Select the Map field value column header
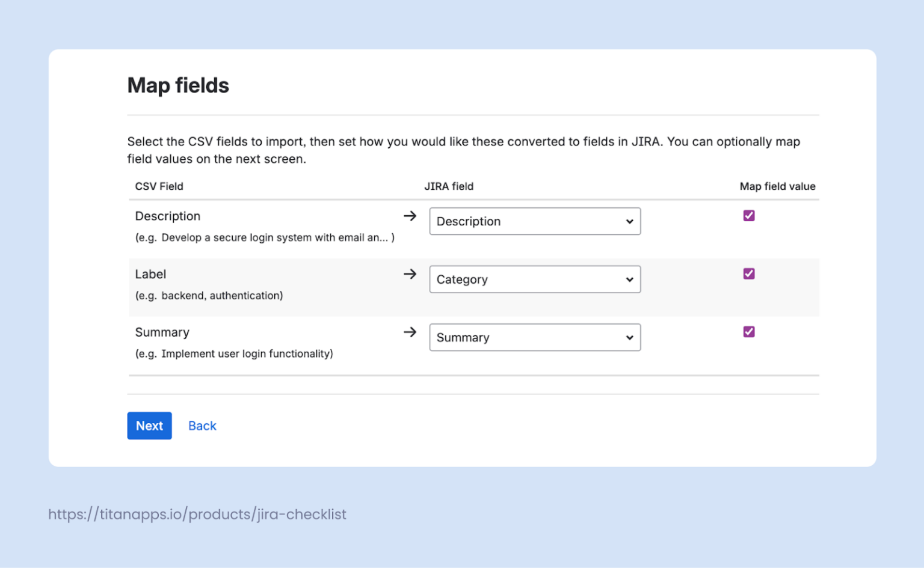This screenshot has height=568, width=924. (777, 186)
